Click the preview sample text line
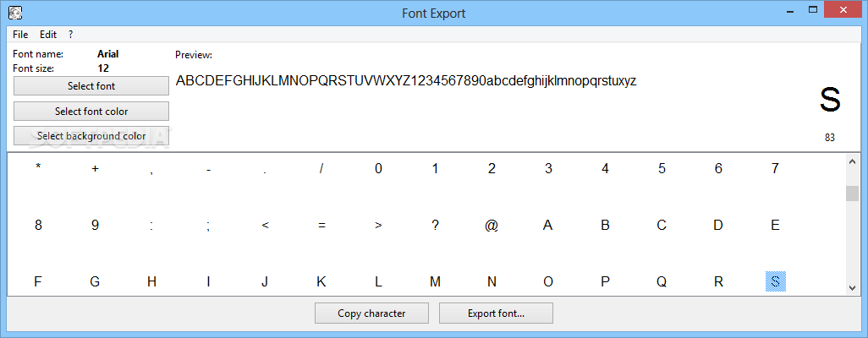 click(x=406, y=81)
